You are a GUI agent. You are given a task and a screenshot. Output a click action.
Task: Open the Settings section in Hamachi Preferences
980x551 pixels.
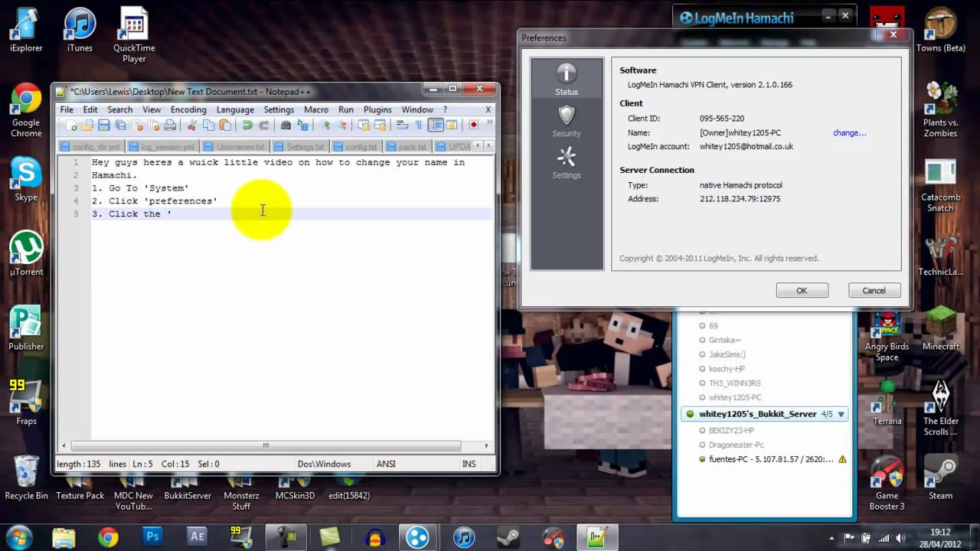[x=567, y=164]
